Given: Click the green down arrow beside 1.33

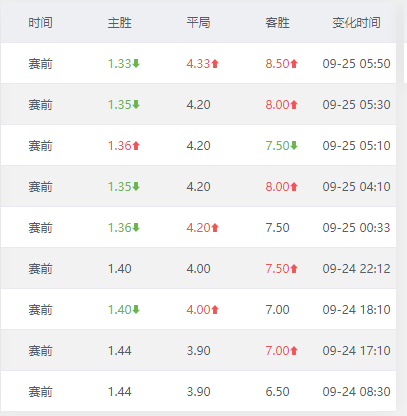Looking at the screenshot, I should coord(136,63).
